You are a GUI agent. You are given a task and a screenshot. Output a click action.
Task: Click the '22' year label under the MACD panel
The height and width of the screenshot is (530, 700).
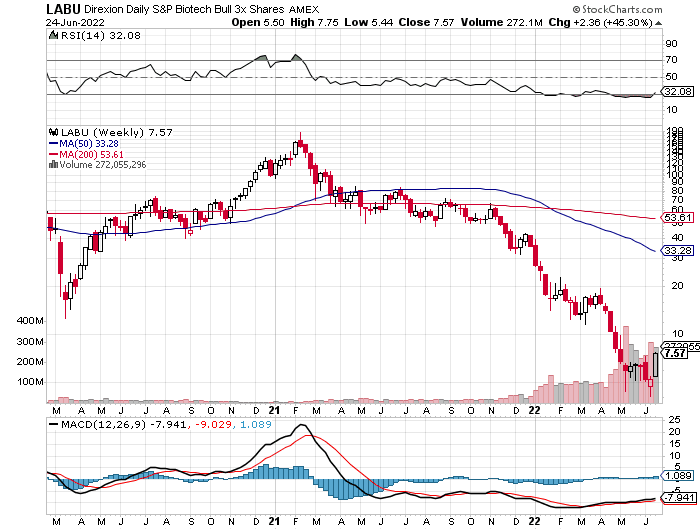534,522
